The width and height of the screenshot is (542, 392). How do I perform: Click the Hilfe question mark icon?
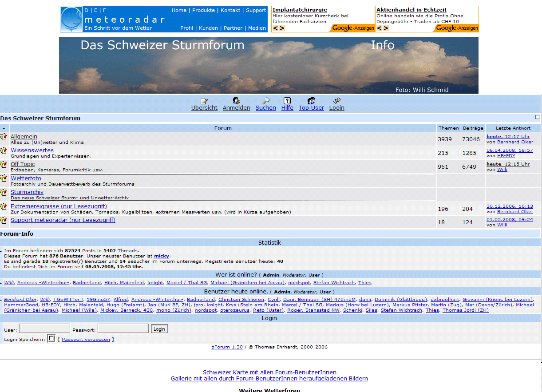tap(287, 101)
